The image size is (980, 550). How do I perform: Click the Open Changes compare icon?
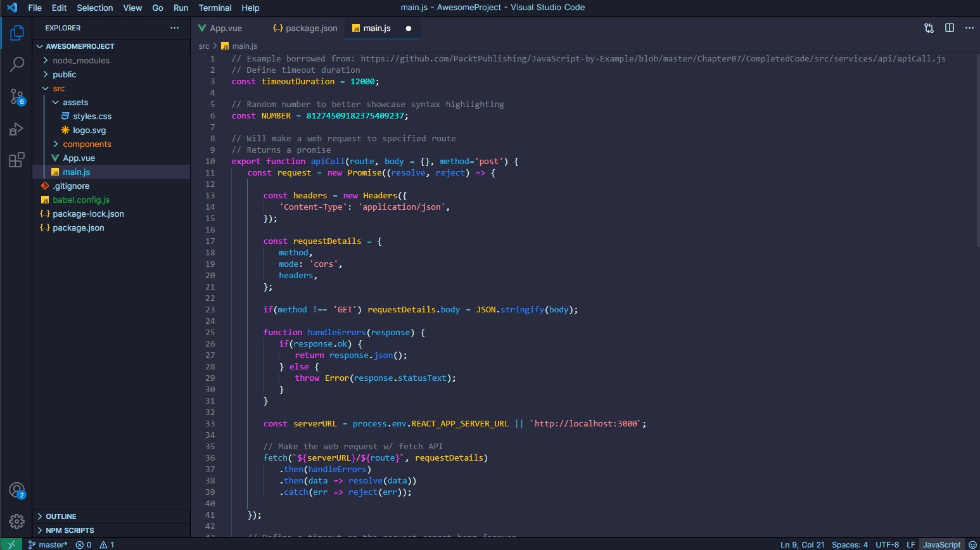click(929, 28)
